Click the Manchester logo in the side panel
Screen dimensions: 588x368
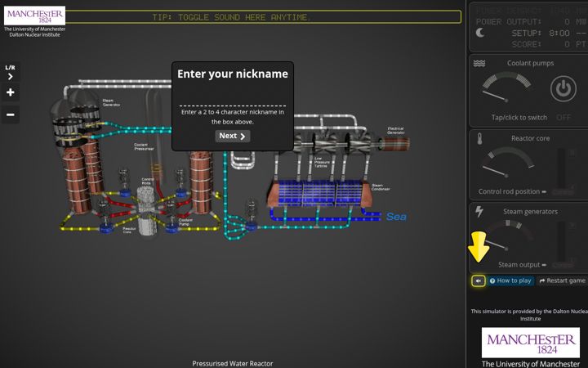(530, 343)
